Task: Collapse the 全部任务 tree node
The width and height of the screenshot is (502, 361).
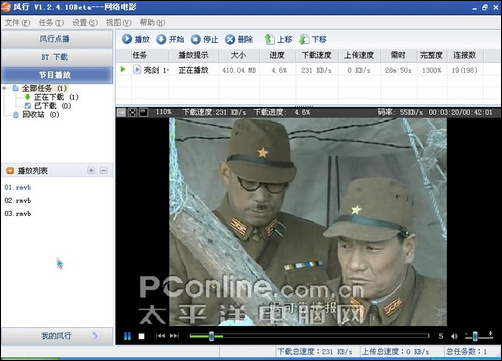Action: (x=4, y=88)
